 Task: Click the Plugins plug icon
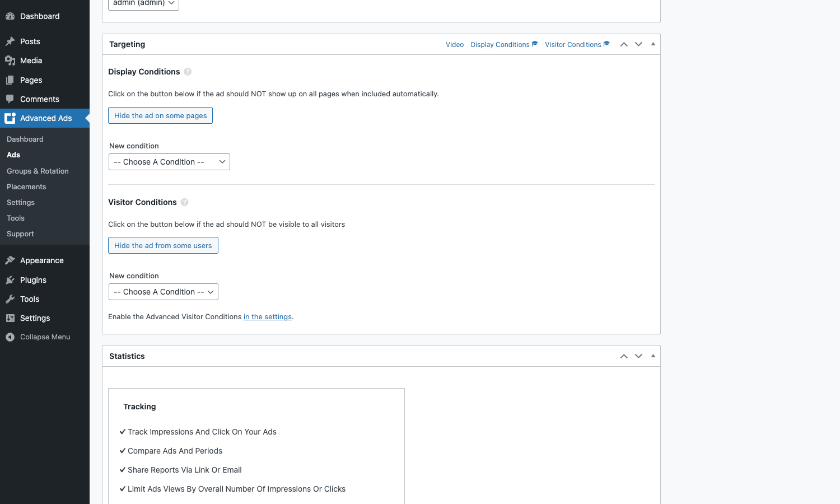(10, 280)
